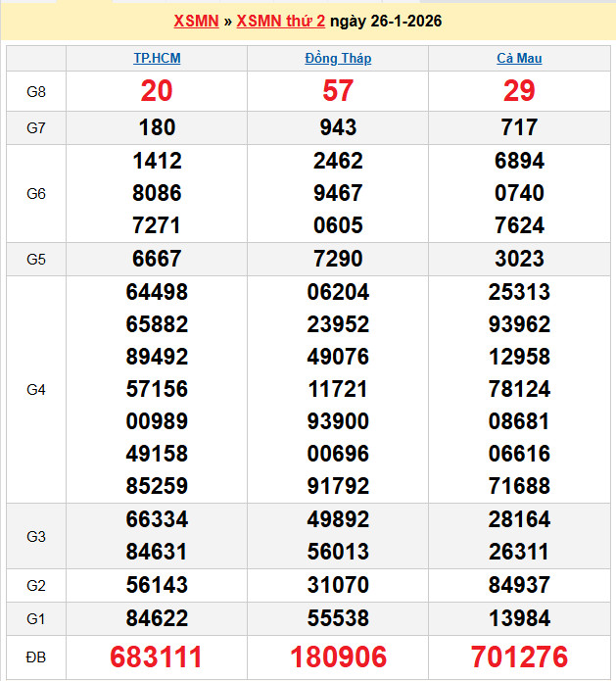This screenshot has height=681, width=616.
Task: Select Đồng Tháp special prize number 180906
Action: coord(338,657)
